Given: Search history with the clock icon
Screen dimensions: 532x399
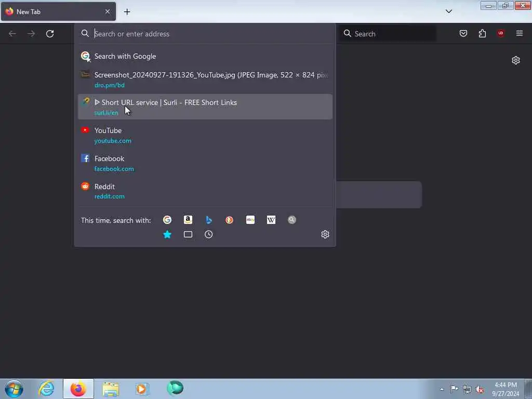Looking at the screenshot, I should 209,234.
